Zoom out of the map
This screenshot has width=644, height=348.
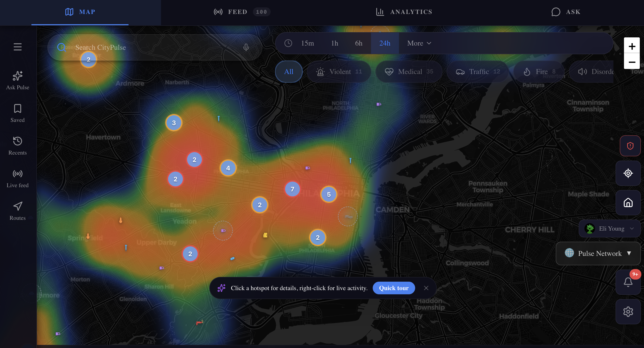pyautogui.click(x=632, y=62)
